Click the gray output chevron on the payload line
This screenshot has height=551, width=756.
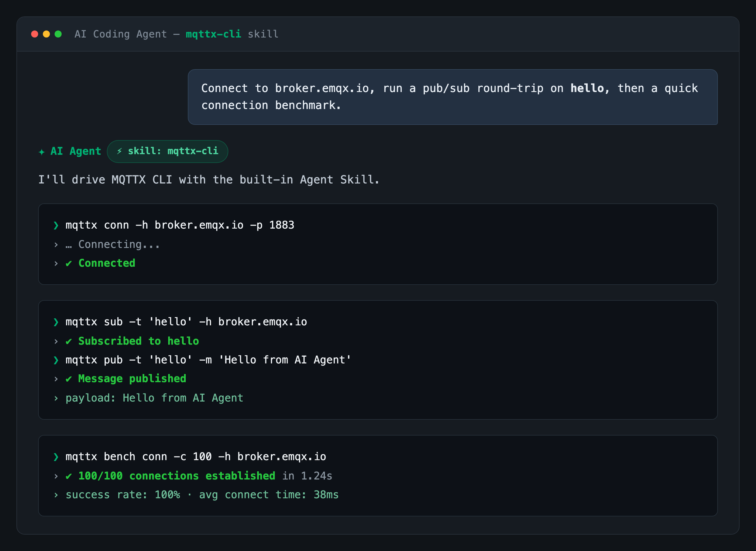point(56,398)
